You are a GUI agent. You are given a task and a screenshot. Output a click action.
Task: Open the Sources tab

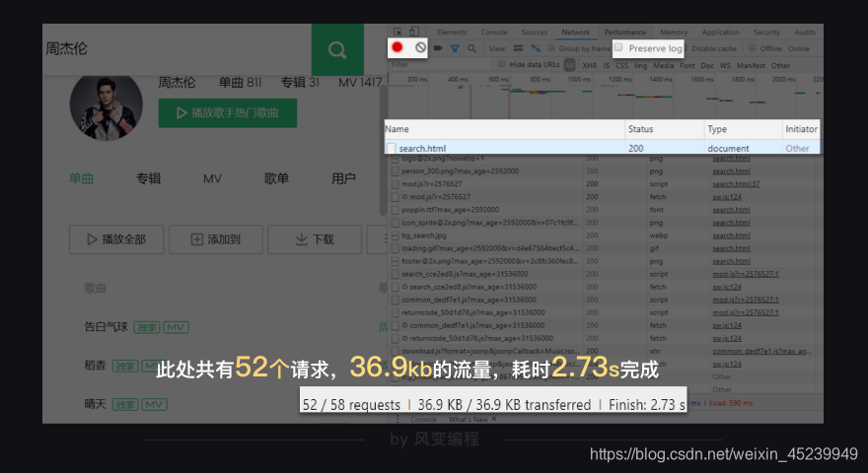[535, 33]
